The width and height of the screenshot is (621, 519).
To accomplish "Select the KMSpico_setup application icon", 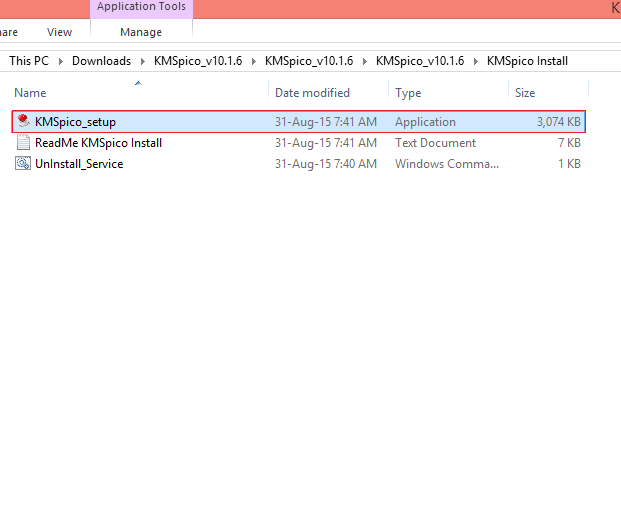I will tap(23, 122).
